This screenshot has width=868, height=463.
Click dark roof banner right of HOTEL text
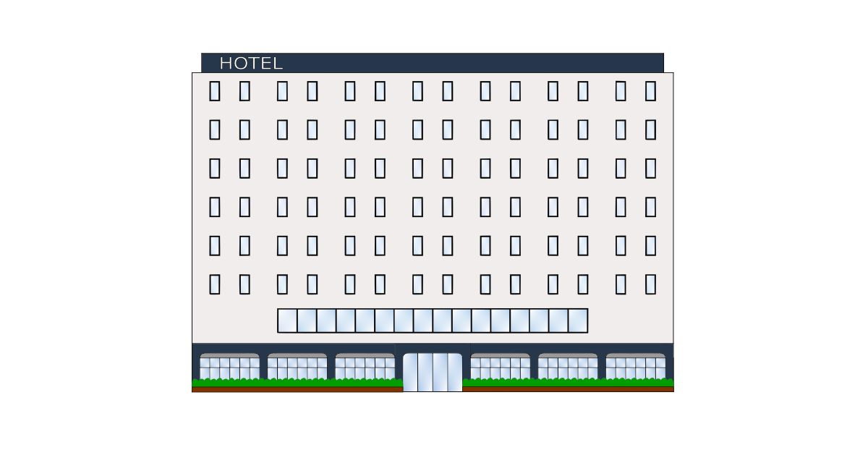coord(470,64)
